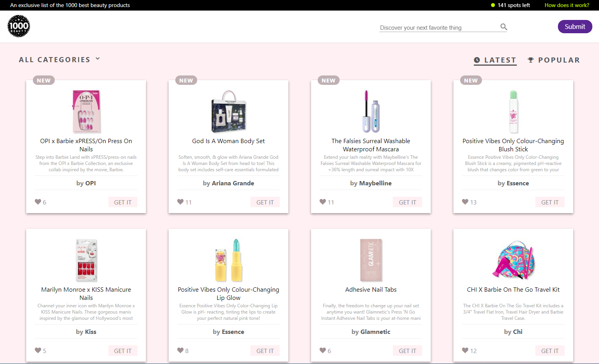
Task: Open the Maybelline mascara product image
Action: click(x=371, y=112)
